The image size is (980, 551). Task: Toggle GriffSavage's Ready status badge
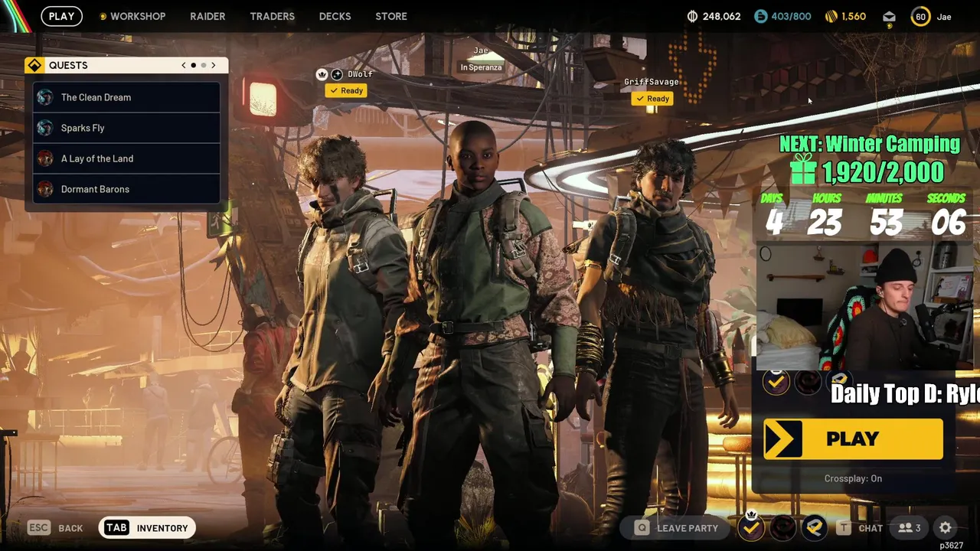[653, 99]
